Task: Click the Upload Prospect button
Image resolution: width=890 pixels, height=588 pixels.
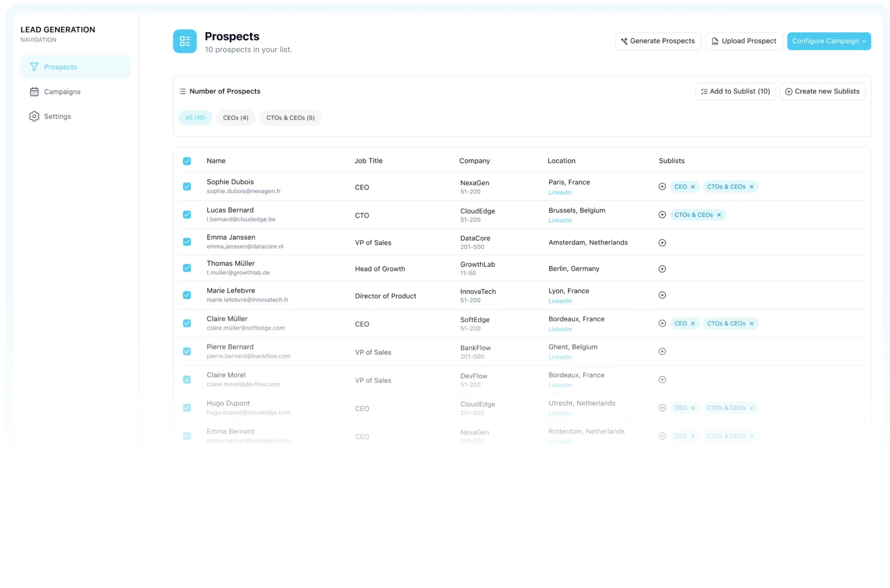Action: point(744,41)
